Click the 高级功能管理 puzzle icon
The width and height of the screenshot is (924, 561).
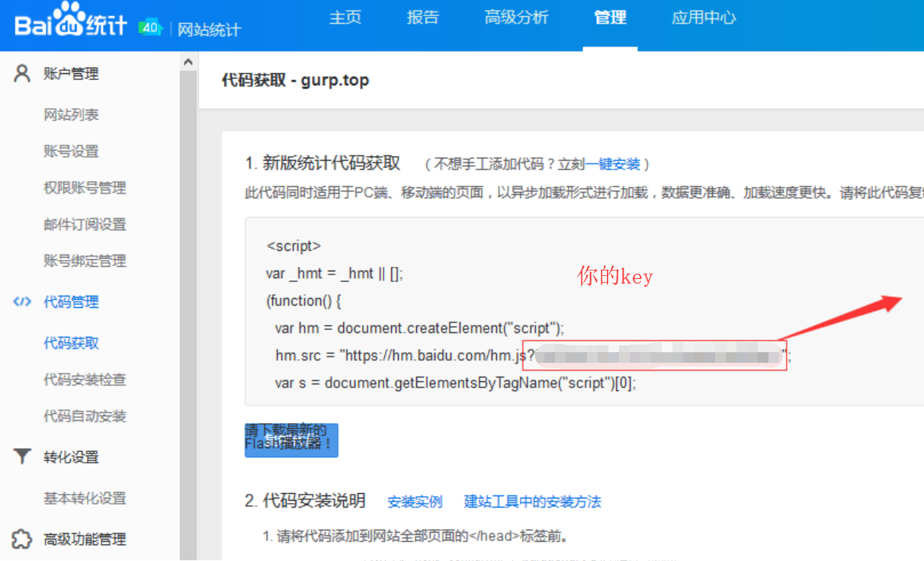tap(22, 540)
